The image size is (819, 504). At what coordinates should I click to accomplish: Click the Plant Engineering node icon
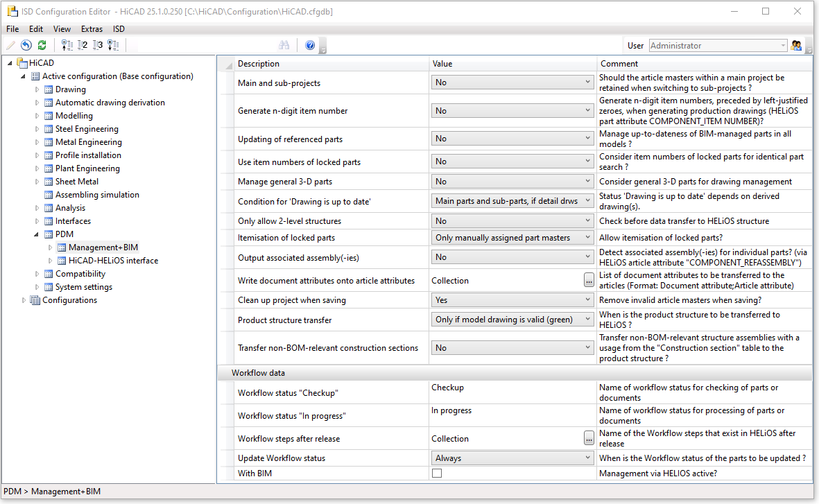(x=49, y=168)
